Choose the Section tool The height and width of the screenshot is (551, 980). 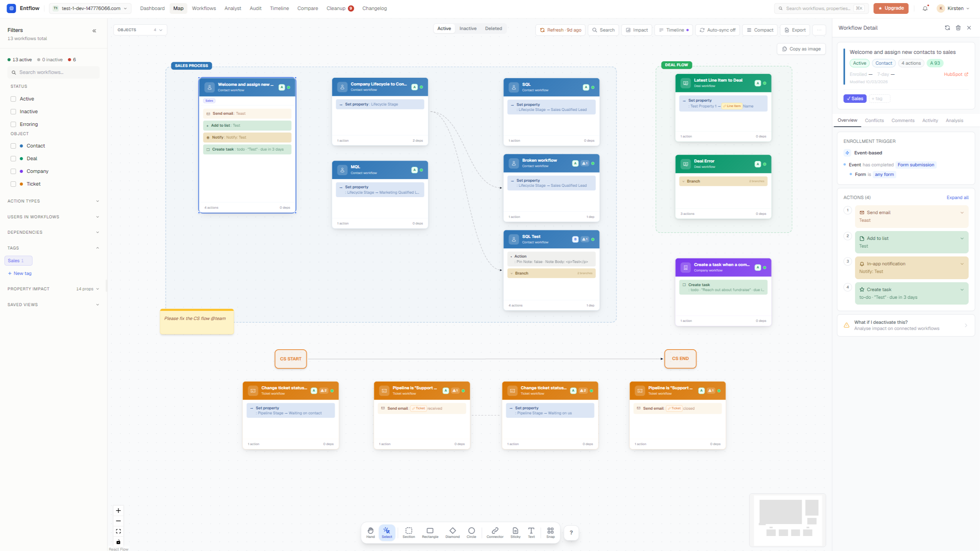click(409, 533)
